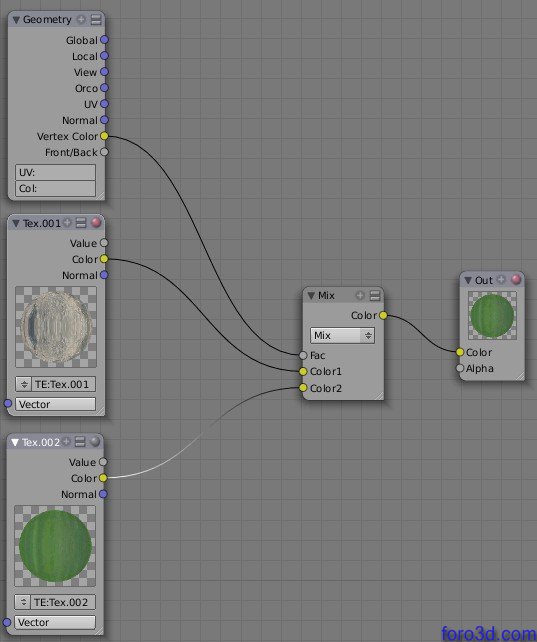Click the Vector button on Tex.001 node
The height and width of the screenshot is (642, 537).
click(55, 404)
